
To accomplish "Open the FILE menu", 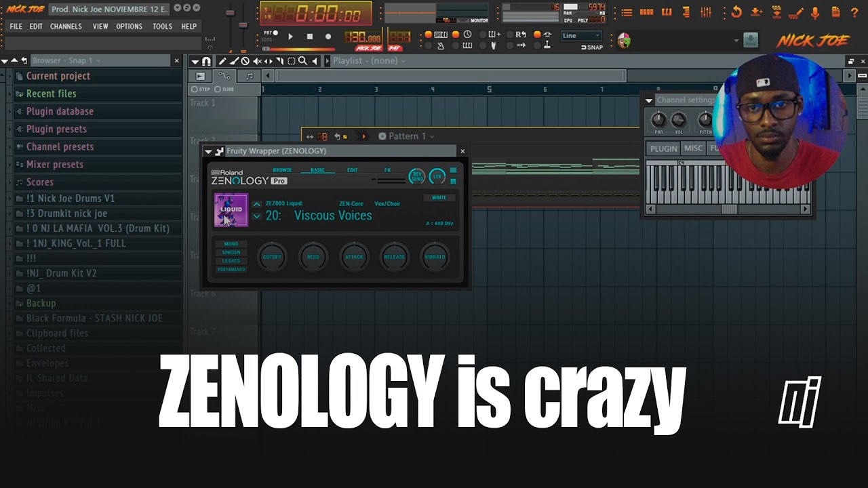I will coord(16,26).
